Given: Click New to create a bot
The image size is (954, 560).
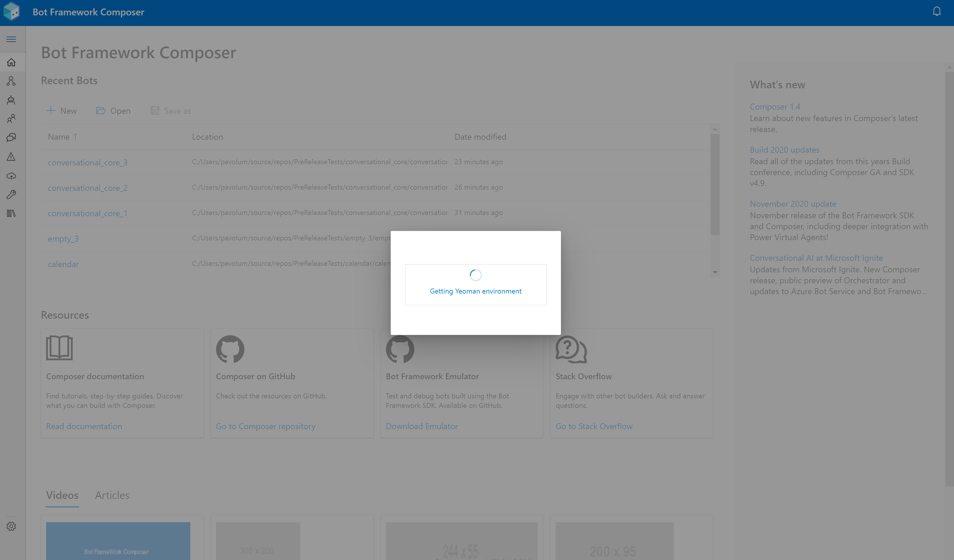Looking at the screenshot, I should 62,111.
